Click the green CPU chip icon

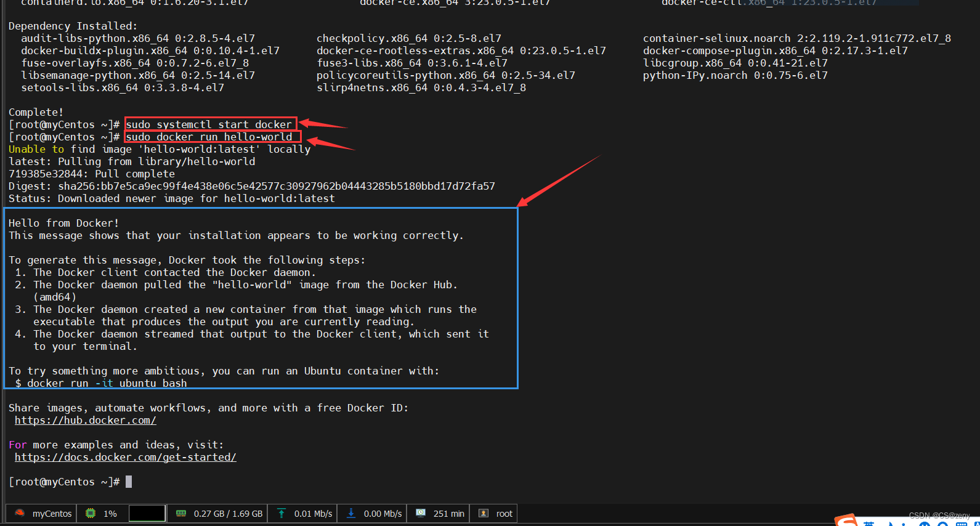91,513
